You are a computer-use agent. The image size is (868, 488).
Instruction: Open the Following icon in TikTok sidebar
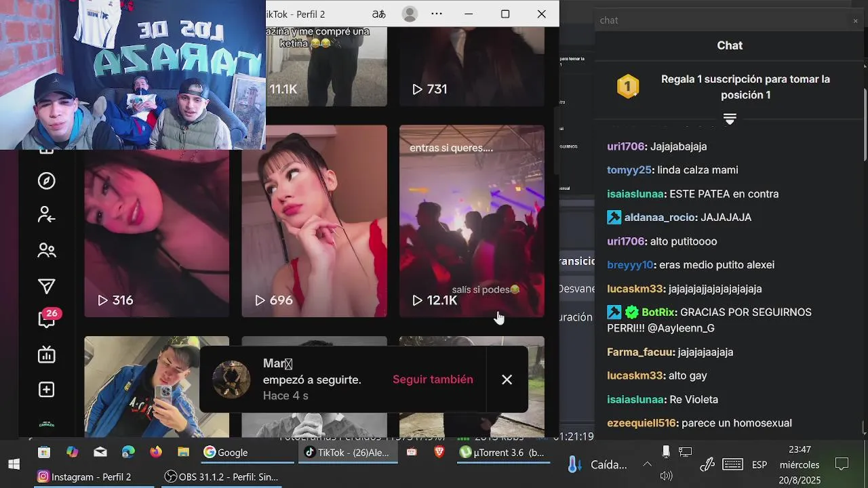click(x=46, y=216)
